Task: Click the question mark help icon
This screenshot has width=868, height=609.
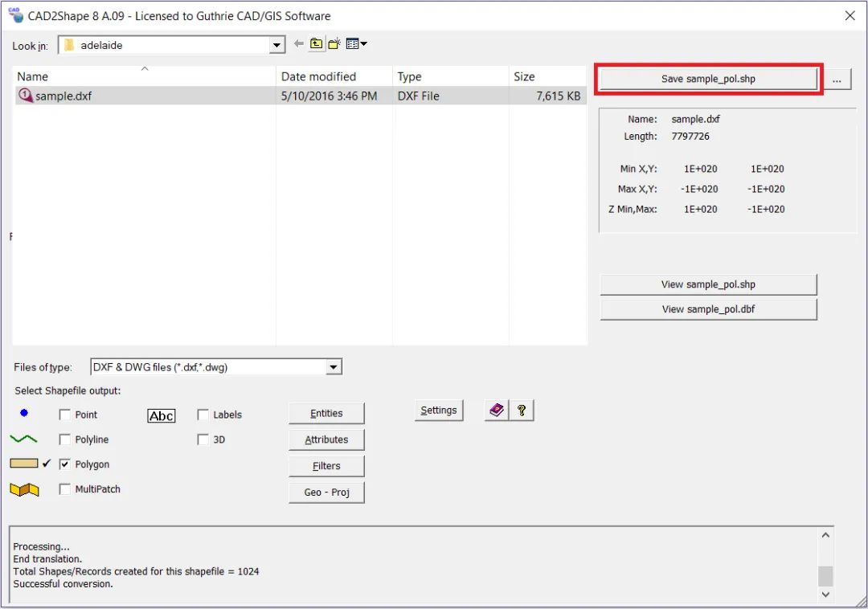Action: (522, 411)
